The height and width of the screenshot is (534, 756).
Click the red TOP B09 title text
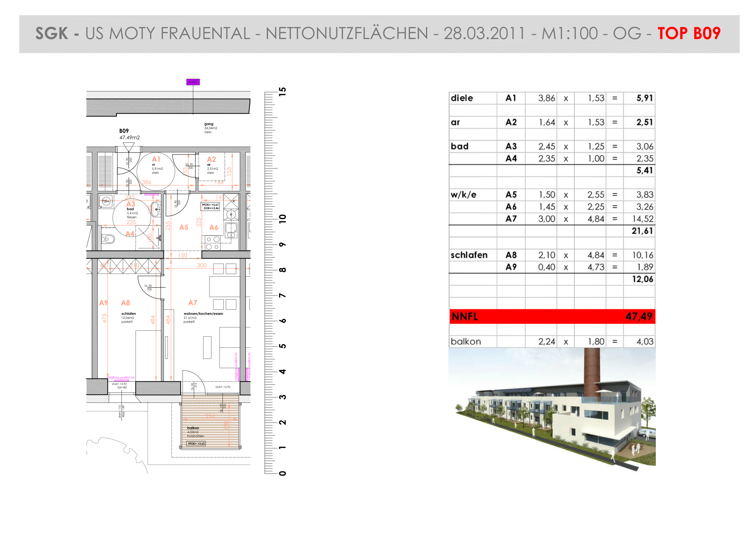pos(689,34)
